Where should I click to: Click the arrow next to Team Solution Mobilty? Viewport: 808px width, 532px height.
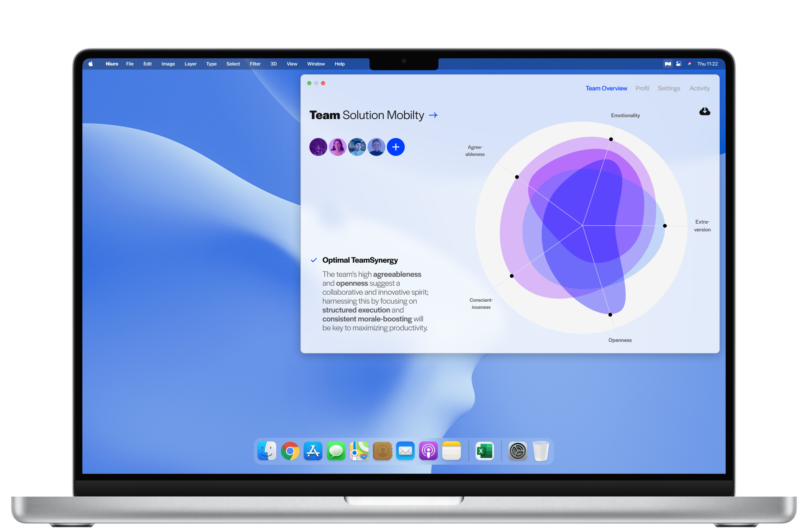coord(433,115)
